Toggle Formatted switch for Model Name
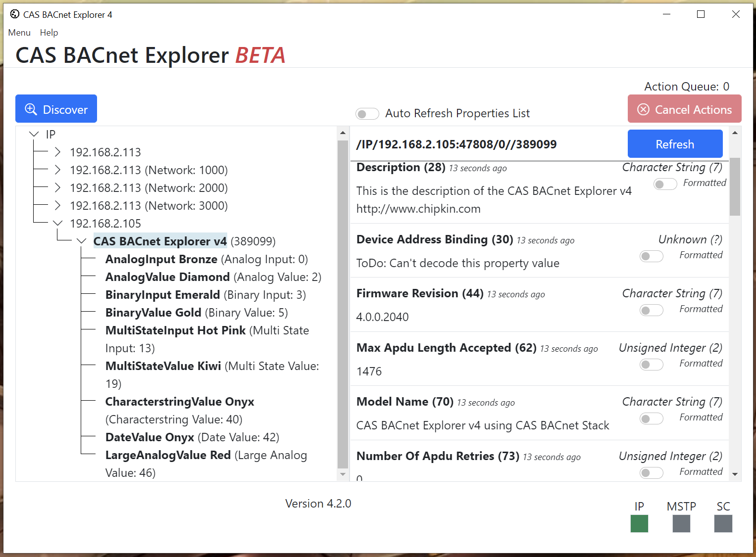756x557 pixels. point(652,418)
